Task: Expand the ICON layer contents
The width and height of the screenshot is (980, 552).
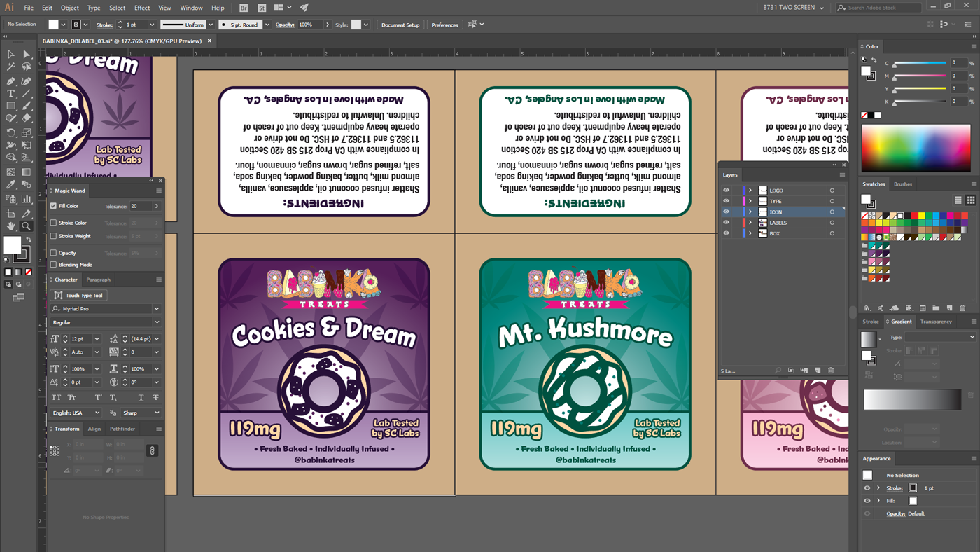Action: tap(750, 212)
